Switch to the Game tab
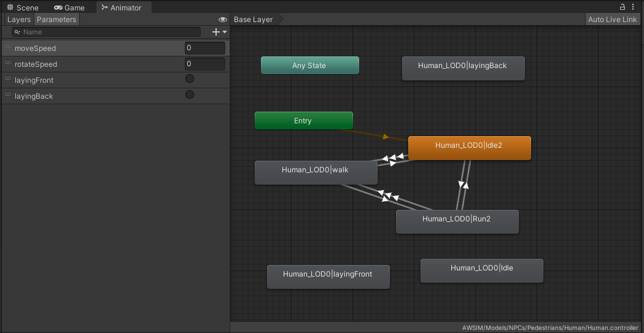644x333 pixels. pos(69,7)
